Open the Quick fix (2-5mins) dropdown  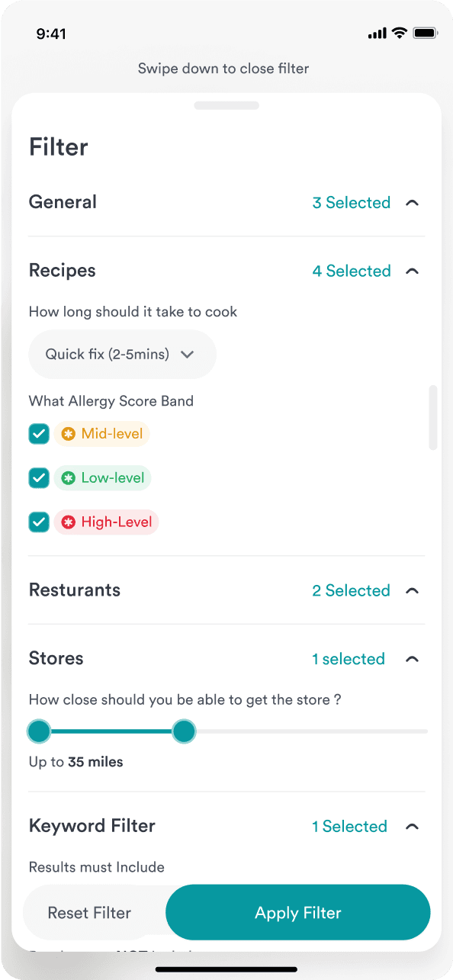pyautogui.click(x=122, y=354)
